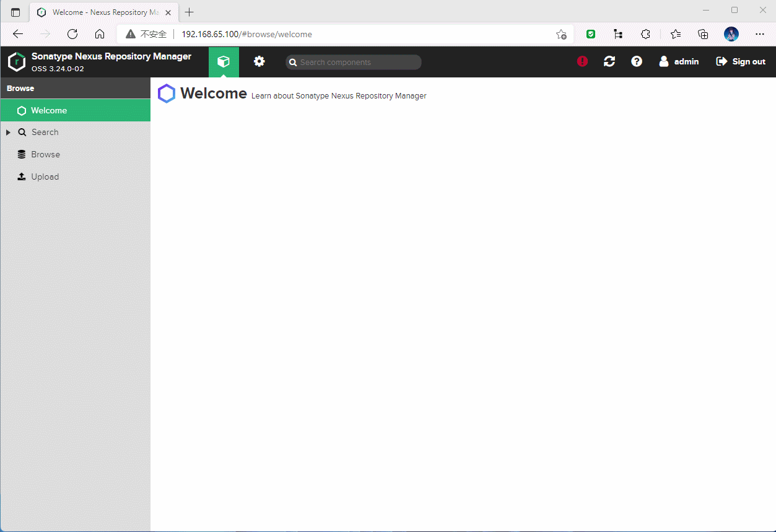Image resolution: width=776 pixels, height=532 pixels.
Task: Click the browser profile avatar
Action: pos(731,34)
